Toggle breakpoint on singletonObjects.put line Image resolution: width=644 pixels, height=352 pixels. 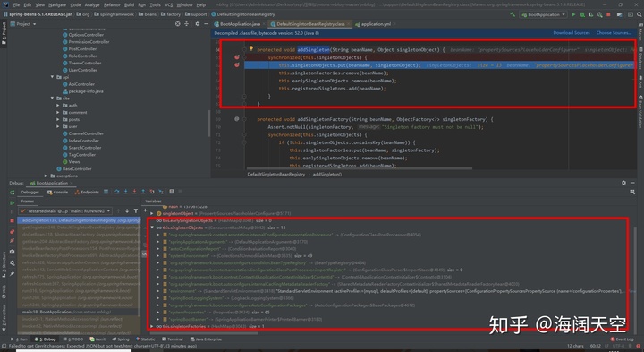(236, 65)
